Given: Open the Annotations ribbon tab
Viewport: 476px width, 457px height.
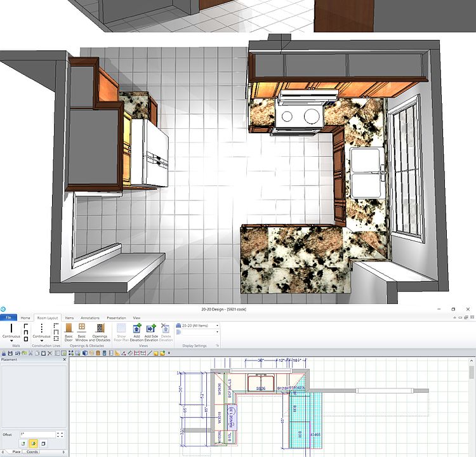Looking at the screenshot, I should pos(90,318).
